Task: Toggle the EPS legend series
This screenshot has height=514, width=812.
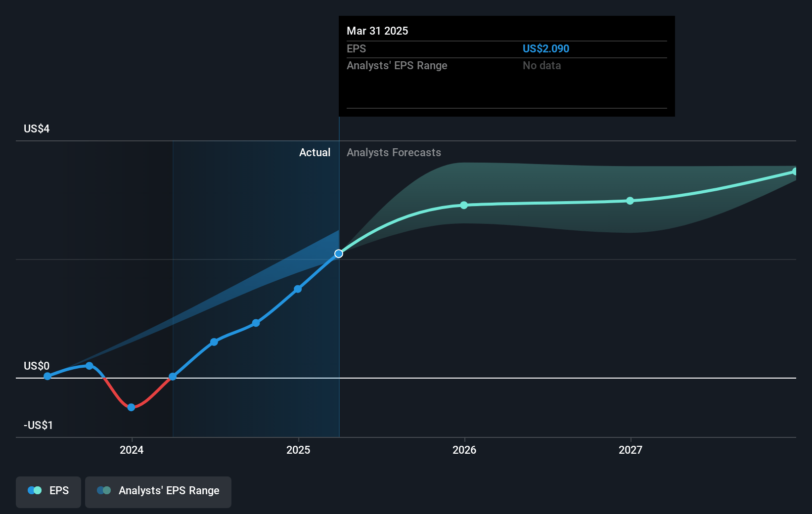Action: point(48,492)
